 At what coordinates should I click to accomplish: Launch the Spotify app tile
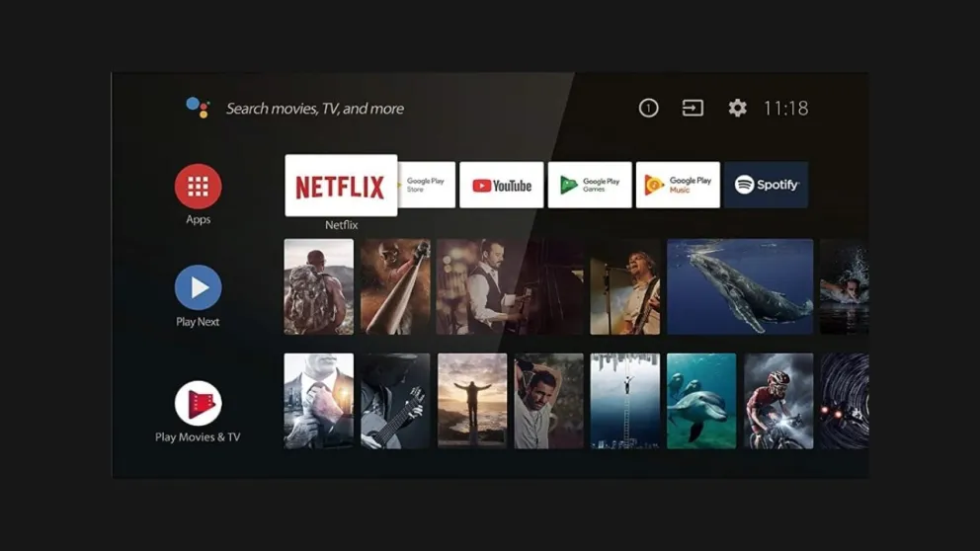(767, 185)
